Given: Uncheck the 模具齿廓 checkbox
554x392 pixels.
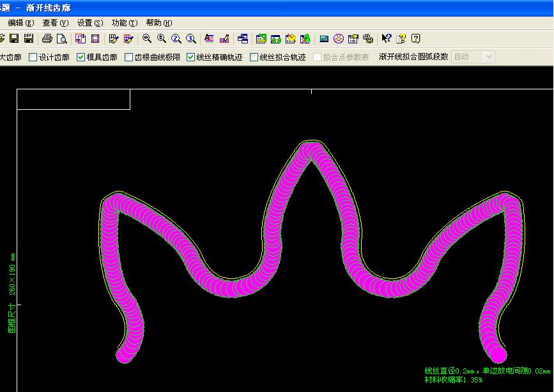Looking at the screenshot, I should 81,57.
